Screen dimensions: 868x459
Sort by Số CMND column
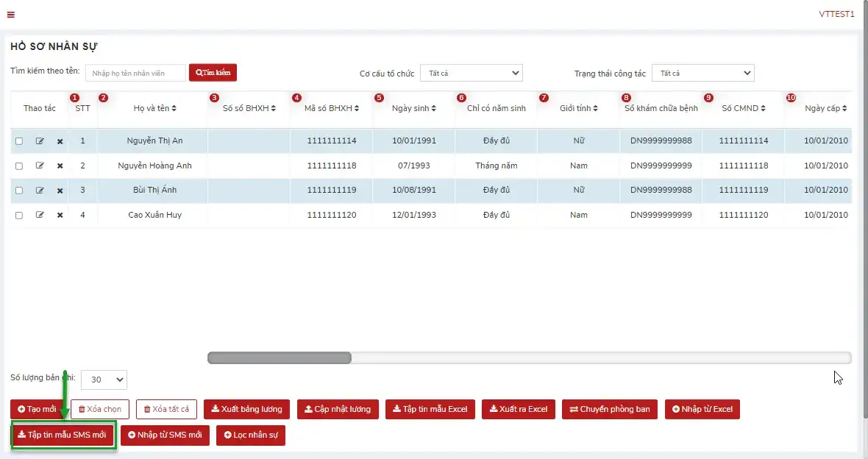744,109
